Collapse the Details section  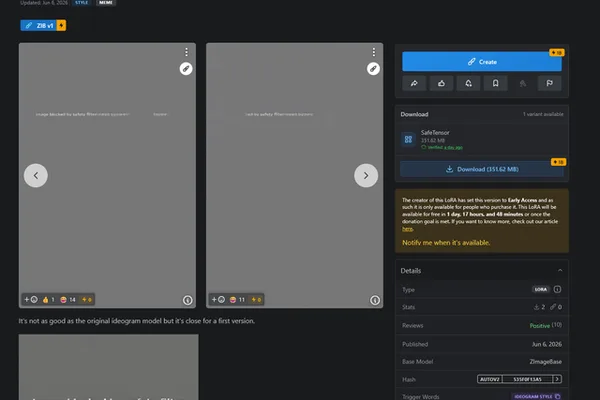(x=560, y=271)
